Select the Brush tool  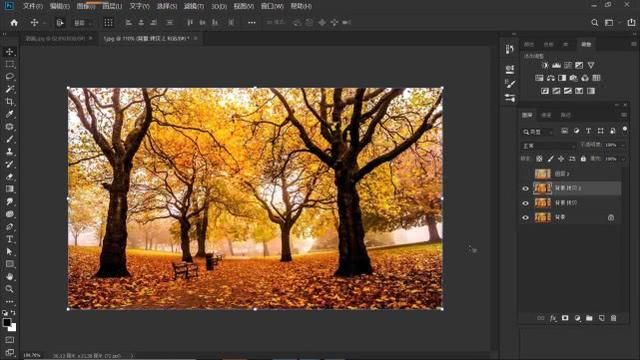click(10, 139)
